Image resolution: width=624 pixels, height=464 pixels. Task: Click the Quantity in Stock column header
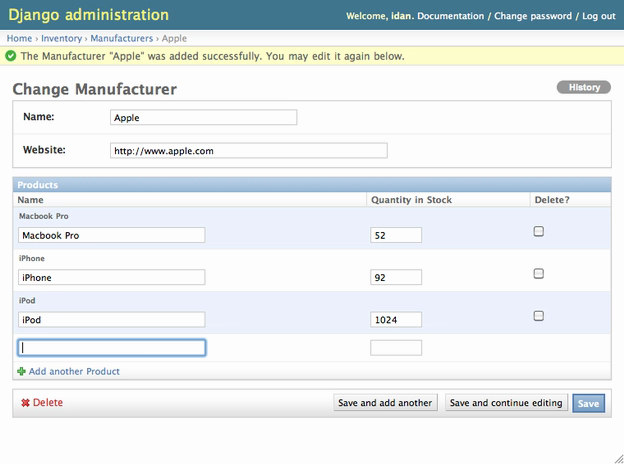coord(411,200)
